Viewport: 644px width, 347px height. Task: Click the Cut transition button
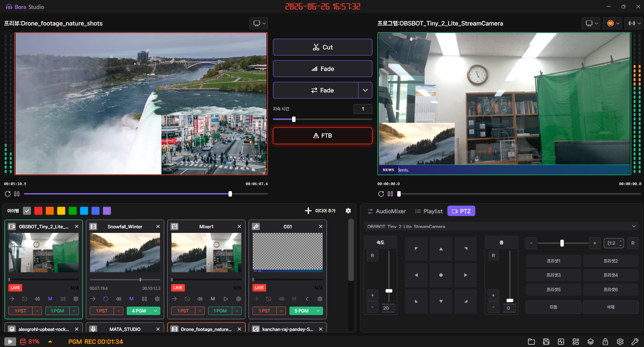tap(323, 47)
